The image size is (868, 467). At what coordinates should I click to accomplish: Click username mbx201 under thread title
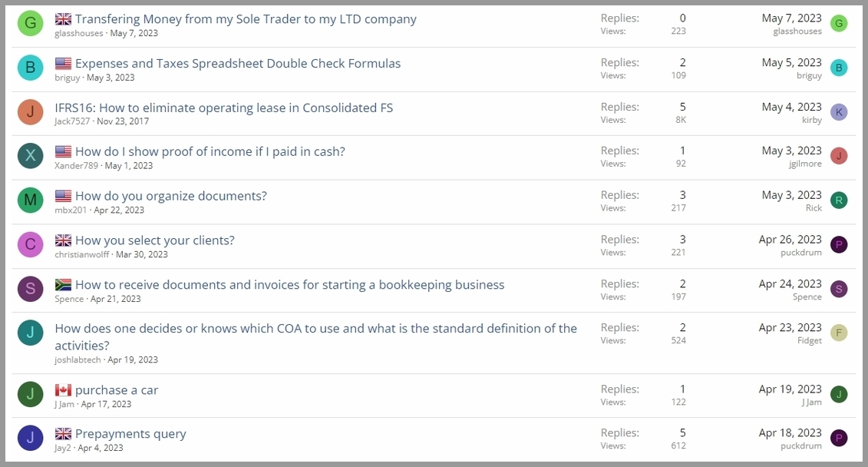click(71, 210)
